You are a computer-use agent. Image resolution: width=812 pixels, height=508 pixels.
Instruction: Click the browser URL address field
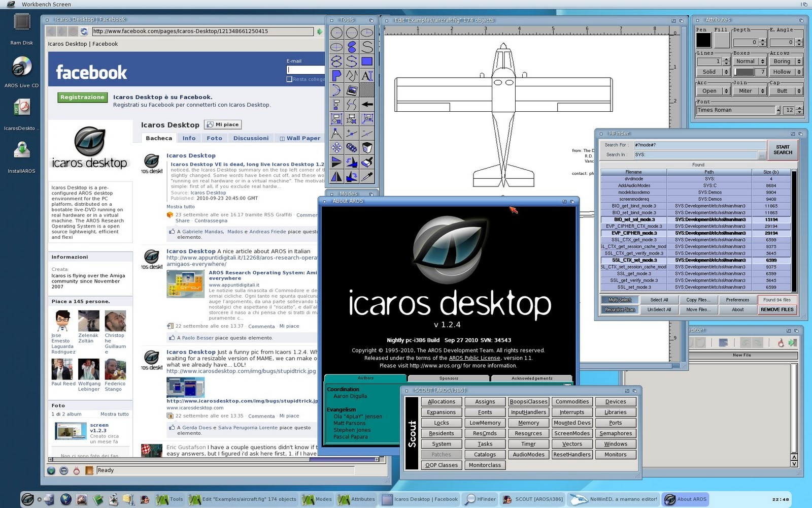(x=203, y=31)
